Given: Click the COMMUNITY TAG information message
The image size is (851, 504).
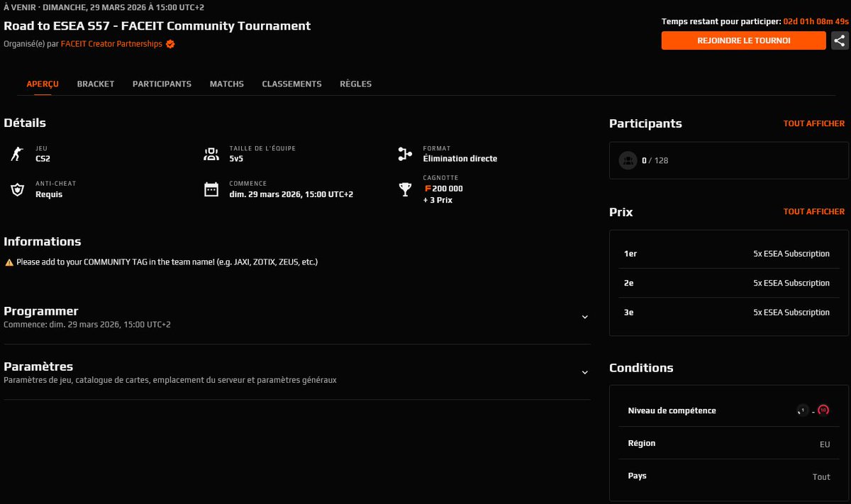Looking at the screenshot, I should tap(167, 262).
